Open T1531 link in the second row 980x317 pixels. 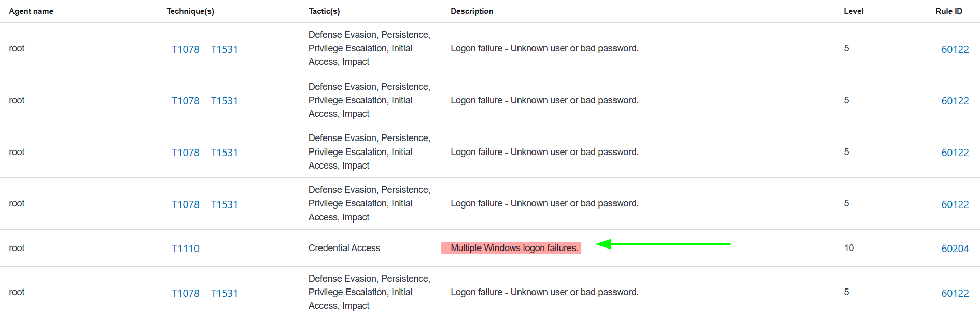tap(225, 101)
